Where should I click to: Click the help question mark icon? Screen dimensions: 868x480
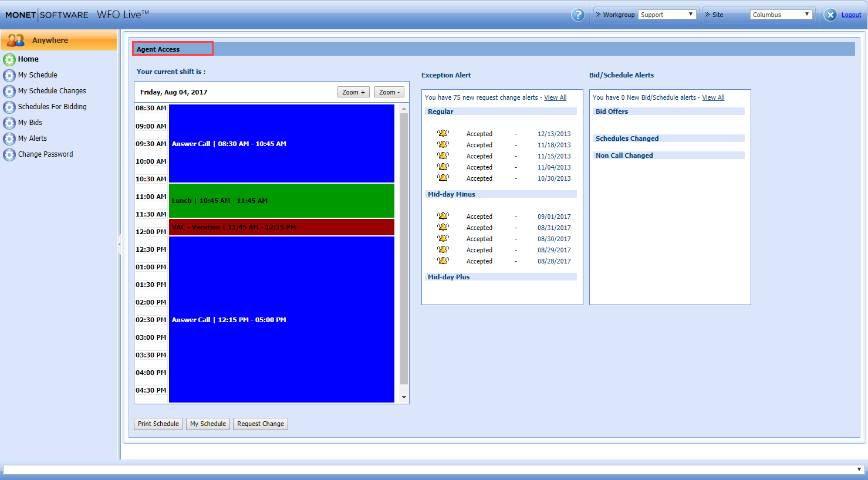pos(577,15)
